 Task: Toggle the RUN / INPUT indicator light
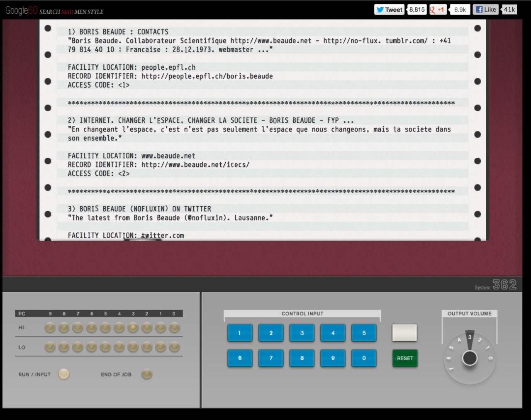point(64,374)
